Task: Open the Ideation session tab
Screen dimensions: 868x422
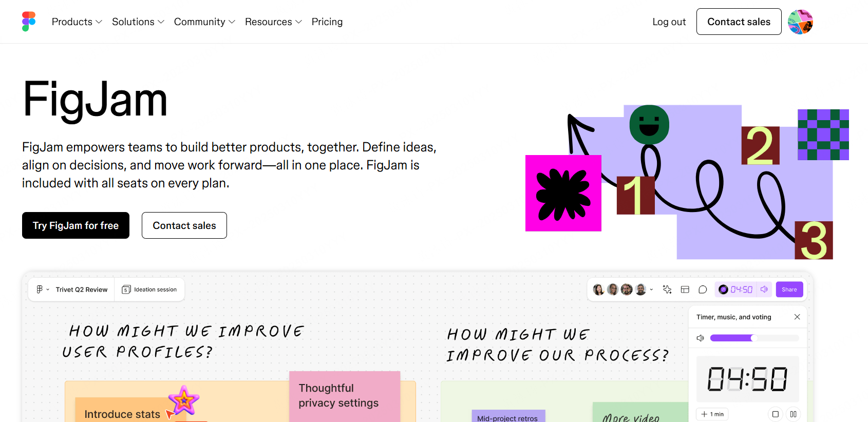Action: [x=149, y=290]
